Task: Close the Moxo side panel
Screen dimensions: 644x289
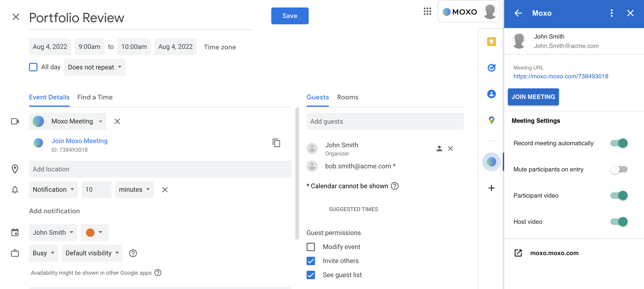Action: tap(630, 13)
